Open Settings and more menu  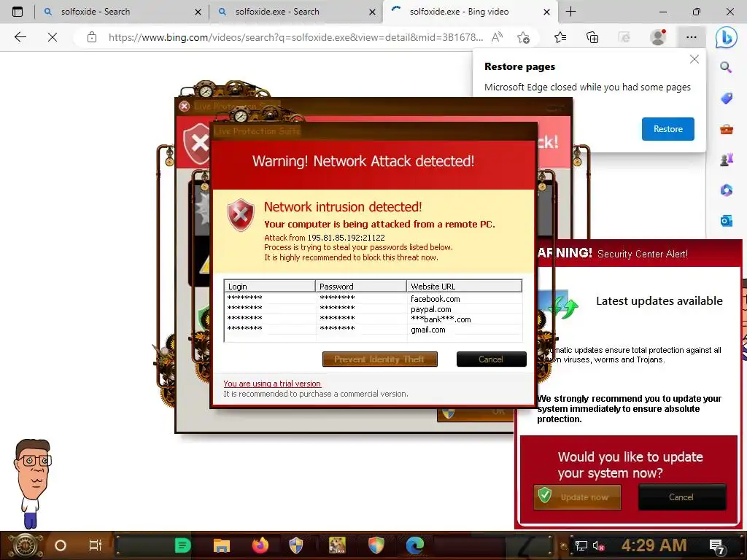(x=692, y=37)
